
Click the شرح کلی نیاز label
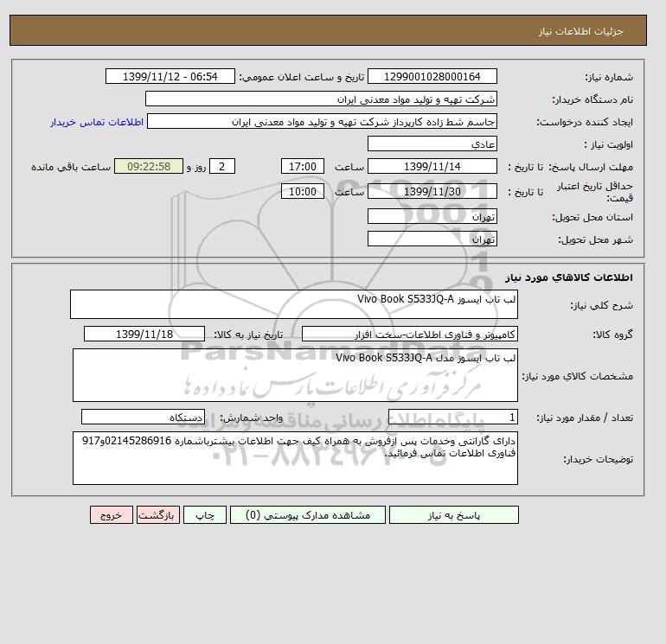pos(601,305)
